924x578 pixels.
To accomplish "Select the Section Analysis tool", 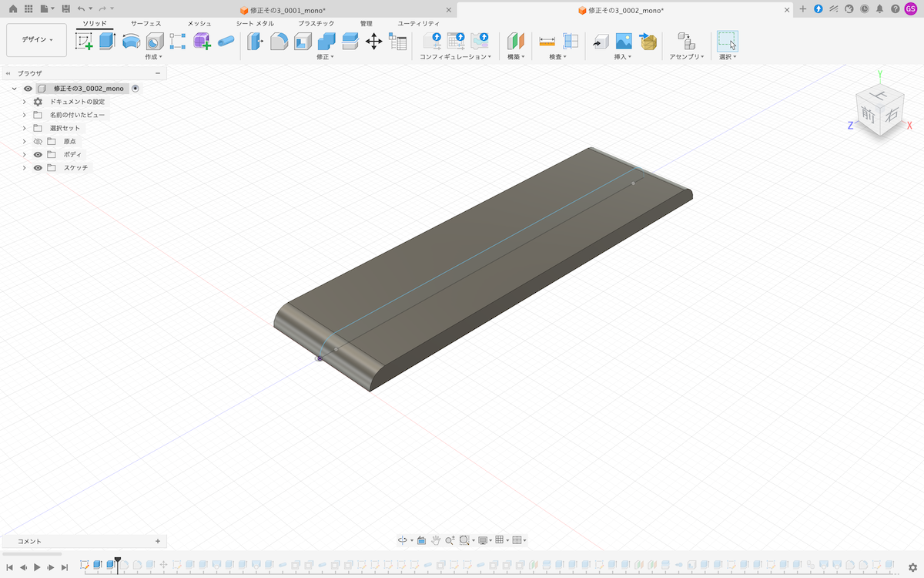I will (571, 42).
